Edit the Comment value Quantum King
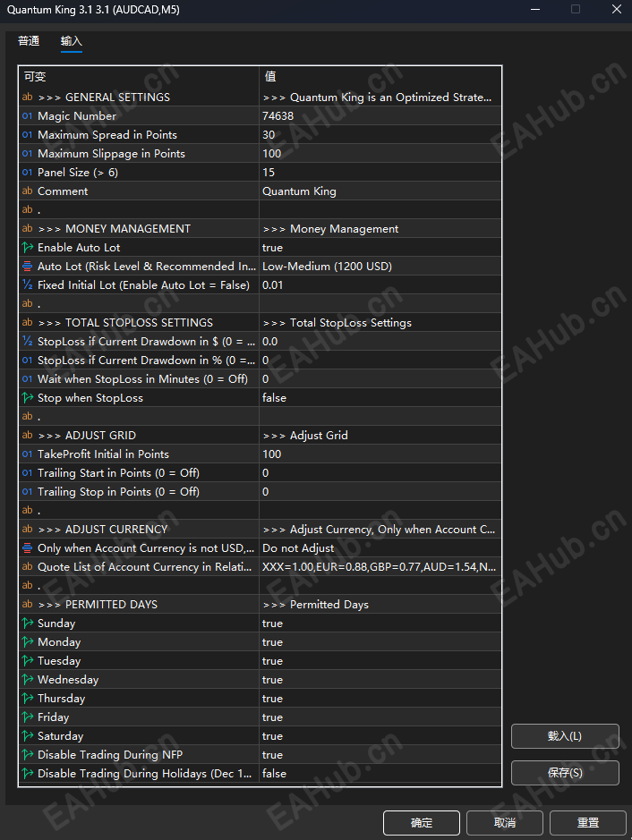632x840 pixels. (x=380, y=191)
